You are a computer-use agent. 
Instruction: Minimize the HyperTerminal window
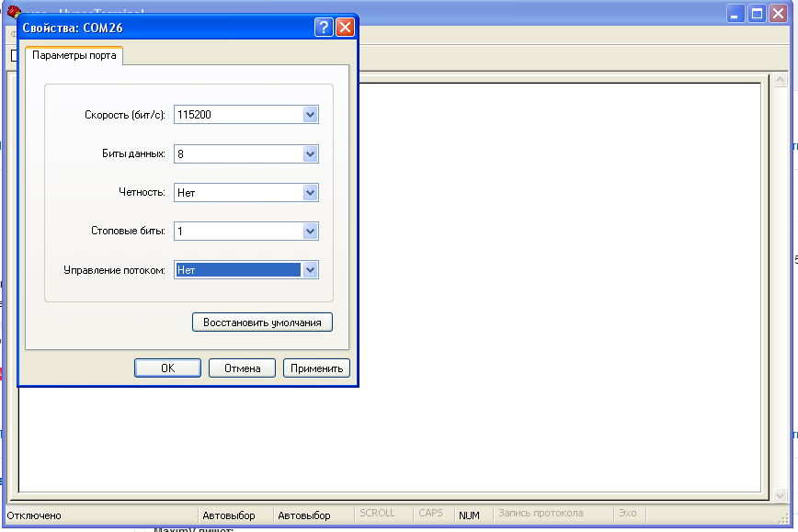pyautogui.click(x=735, y=13)
